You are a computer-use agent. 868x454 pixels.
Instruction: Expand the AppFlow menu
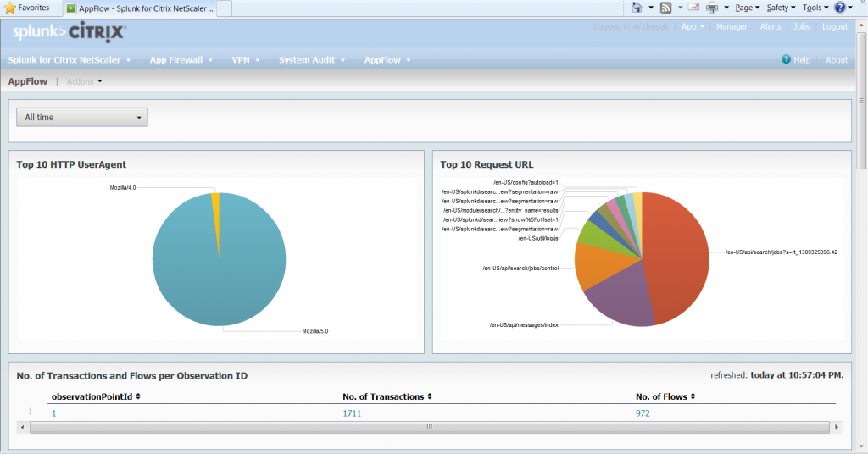[387, 60]
